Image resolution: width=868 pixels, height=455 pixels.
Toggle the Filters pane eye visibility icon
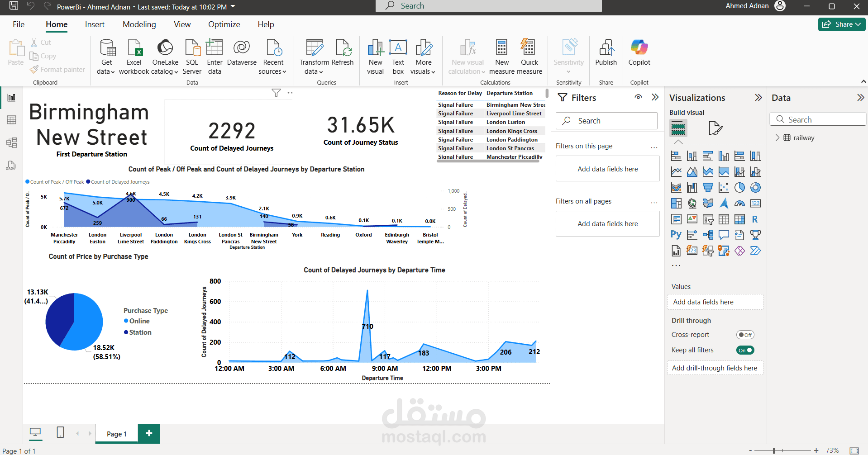pos(638,97)
